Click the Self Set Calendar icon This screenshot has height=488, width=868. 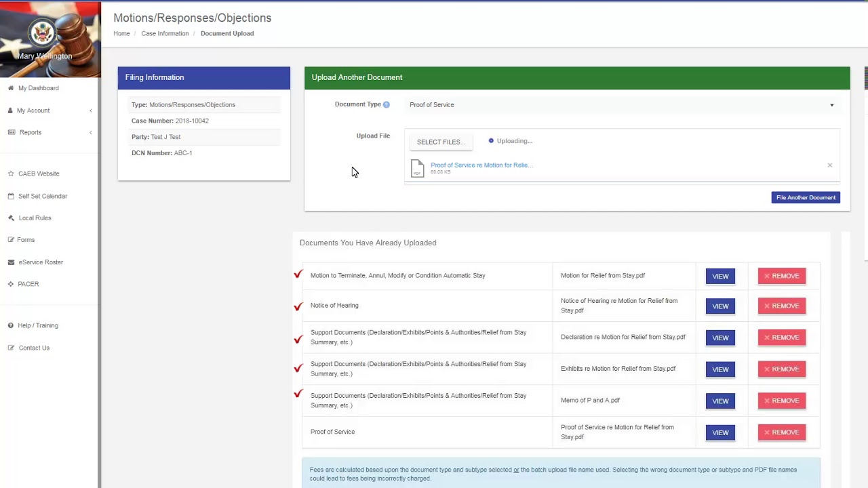(11, 196)
